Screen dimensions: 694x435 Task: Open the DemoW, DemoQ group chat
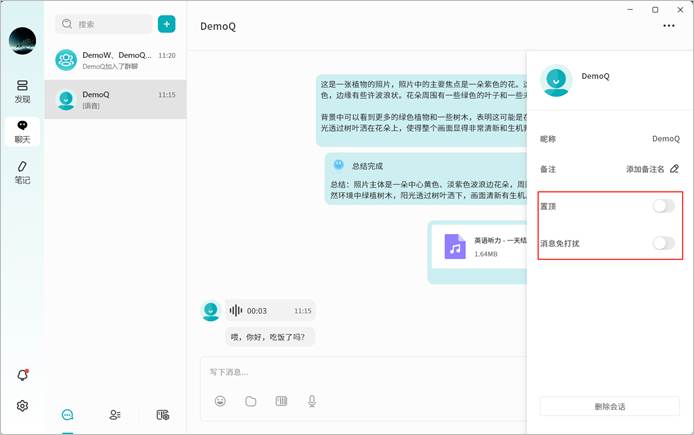point(115,60)
